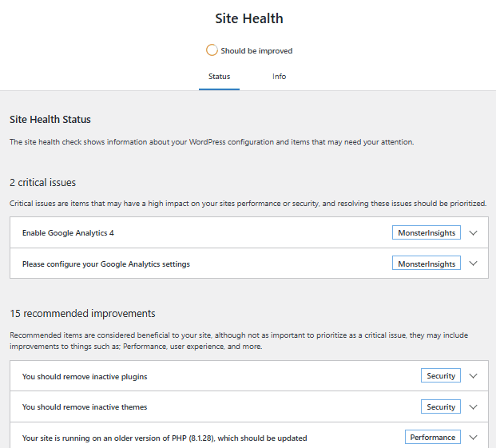The height and width of the screenshot is (448, 496).
Task: Open the Enable Google Analytics 4 issue
Action: pos(73,233)
